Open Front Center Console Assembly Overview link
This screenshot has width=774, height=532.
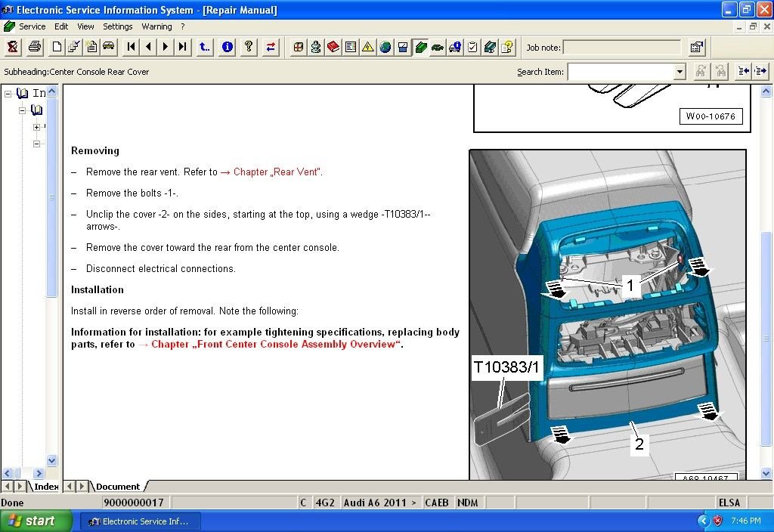tap(272, 345)
